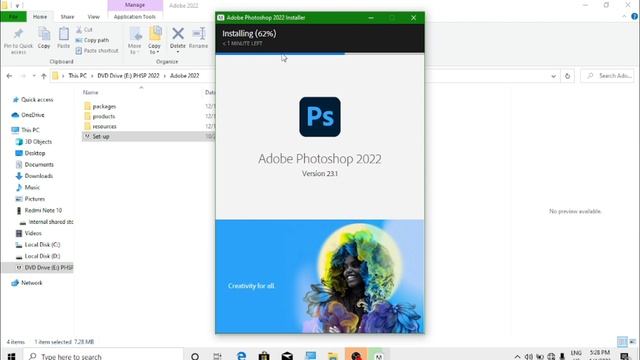
Task: Open the Windows Start menu
Action: 11,356
